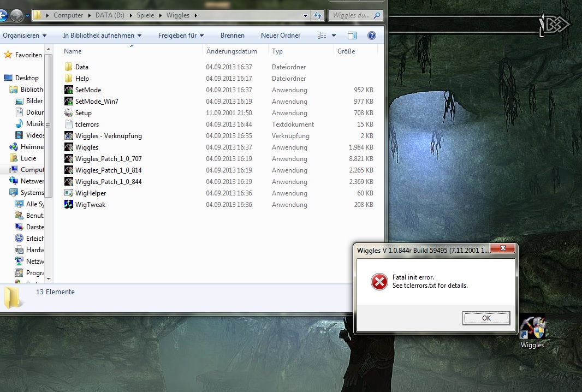Screen dimensions: 582x392
Task: Sort by the Typ column header
Action: click(x=277, y=51)
